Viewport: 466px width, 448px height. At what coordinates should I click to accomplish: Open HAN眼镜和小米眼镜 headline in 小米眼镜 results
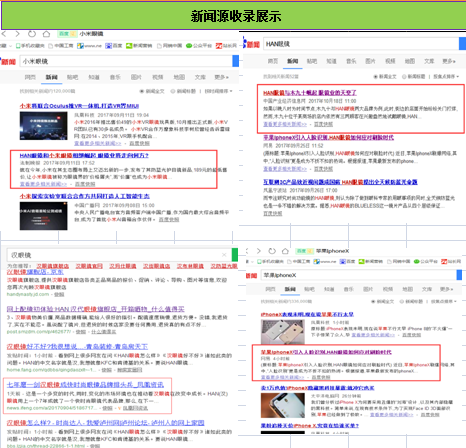84,156
